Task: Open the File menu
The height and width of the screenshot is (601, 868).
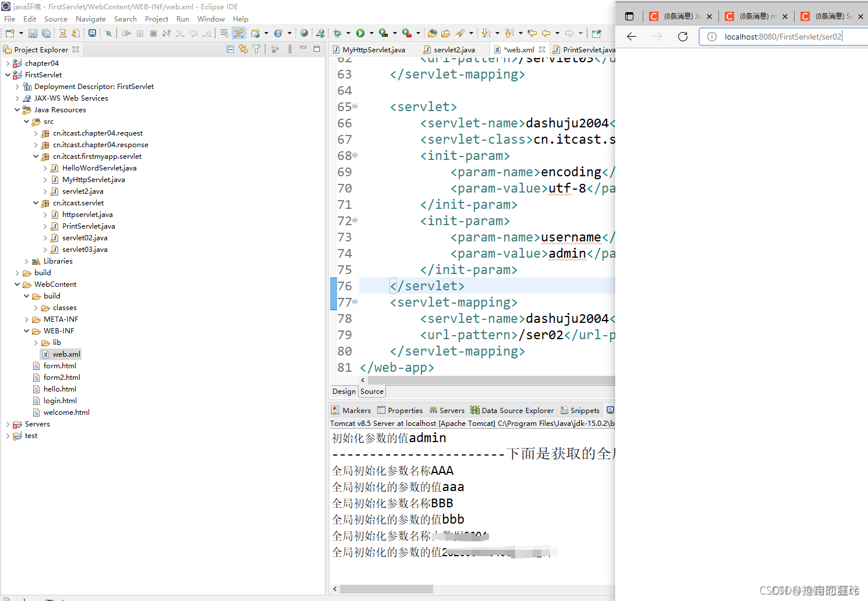Action: [x=9, y=19]
